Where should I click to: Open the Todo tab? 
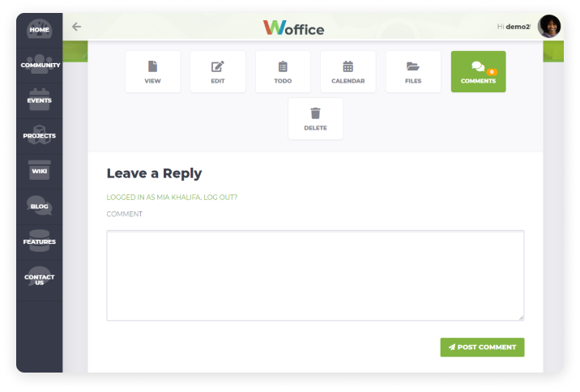[283, 72]
